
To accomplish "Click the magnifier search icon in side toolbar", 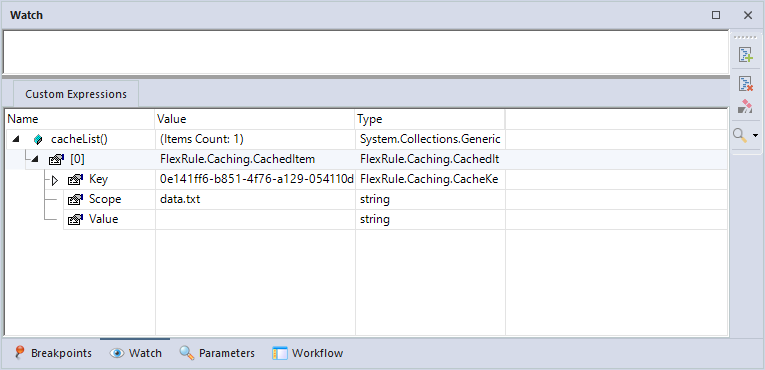I will click(x=741, y=135).
